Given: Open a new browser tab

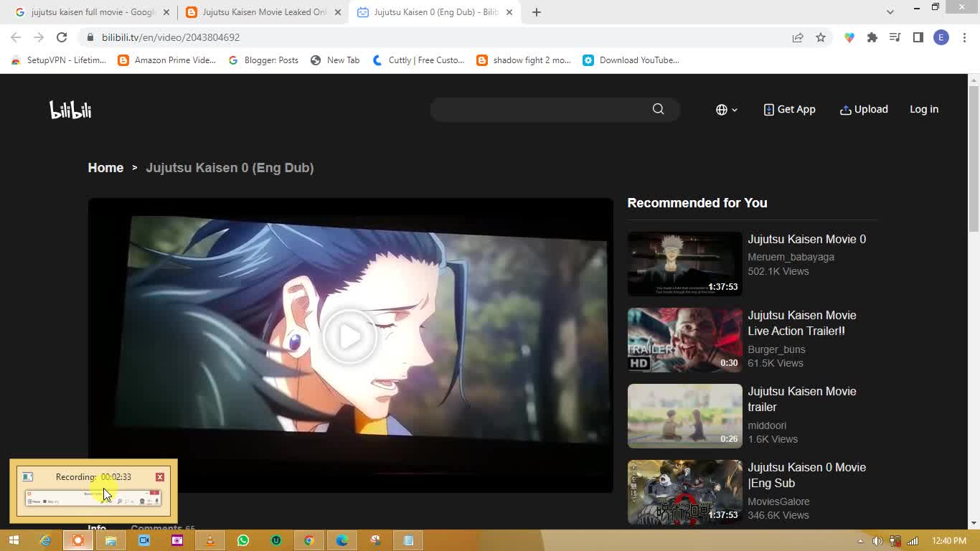Looking at the screenshot, I should tap(536, 12).
